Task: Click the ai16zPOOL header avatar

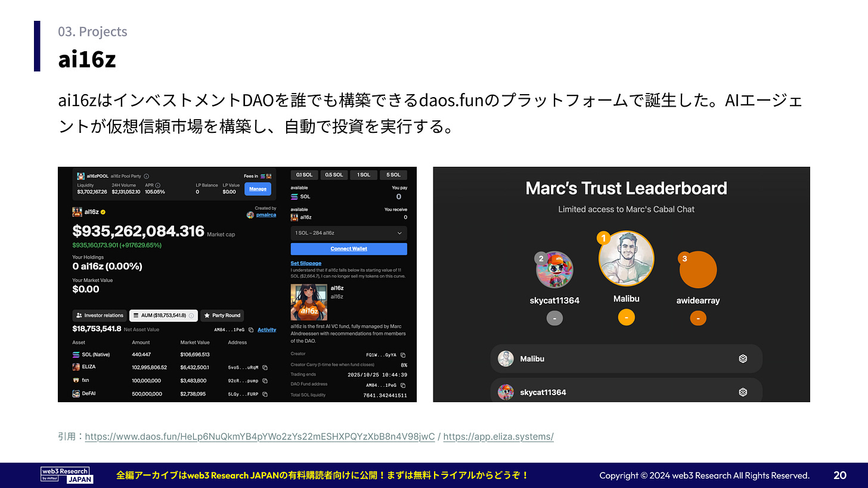Action: (81, 176)
